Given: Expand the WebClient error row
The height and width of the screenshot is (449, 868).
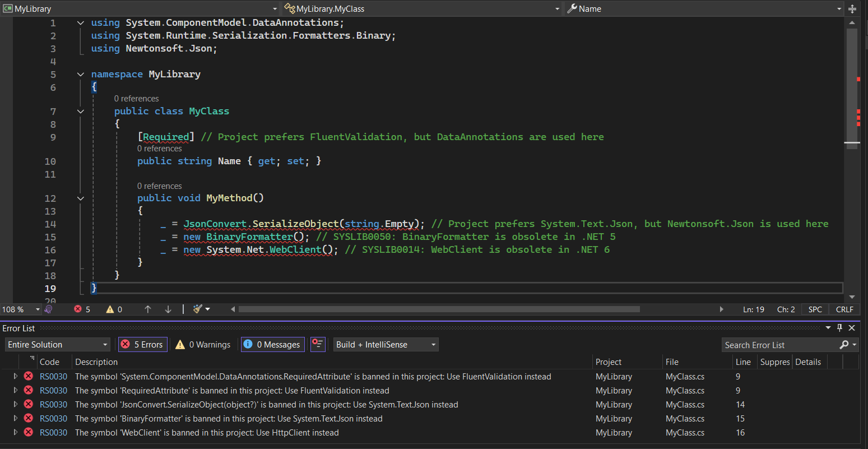Looking at the screenshot, I should (x=16, y=432).
